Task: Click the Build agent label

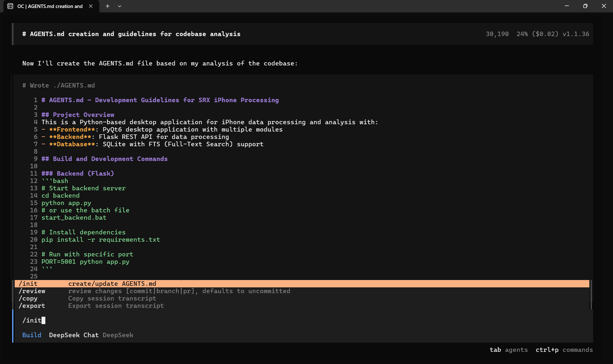Action: pos(32,335)
